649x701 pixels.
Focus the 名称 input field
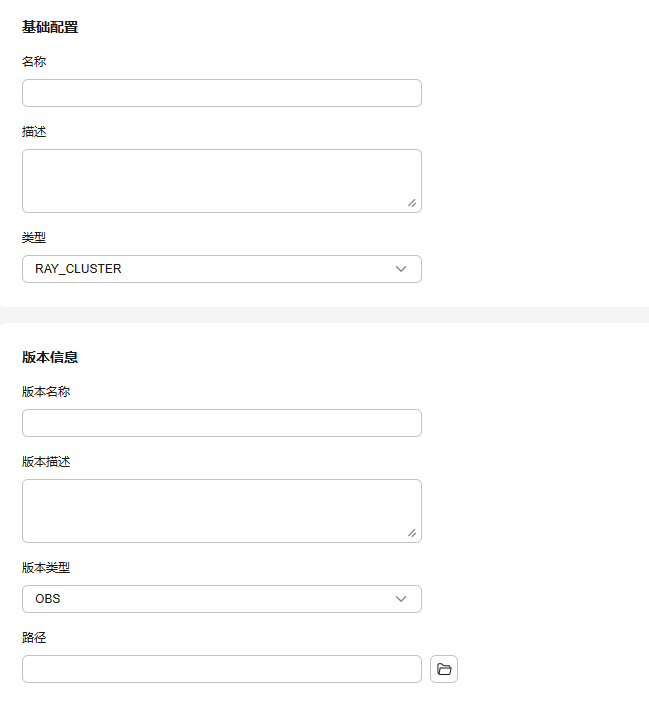coord(222,93)
